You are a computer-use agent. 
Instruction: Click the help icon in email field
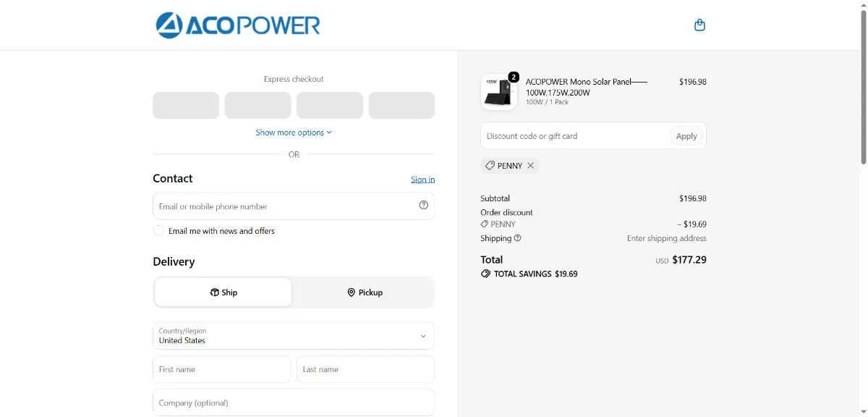tap(424, 206)
